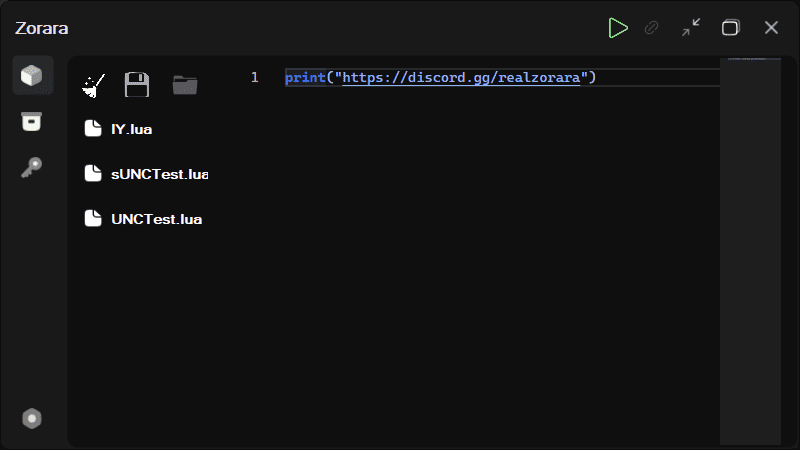Image resolution: width=800 pixels, height=450 pixels.
Task: Open the sUNCTest.lua script
Action: tap(160, 174)
